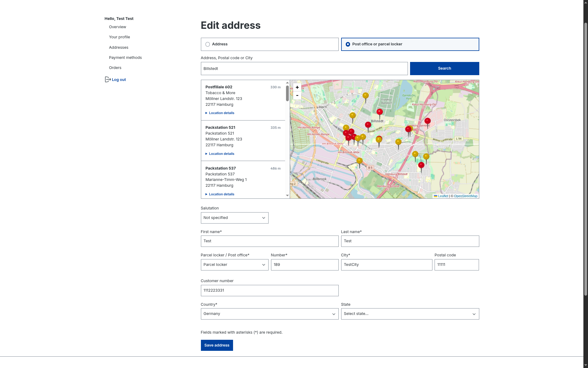Click the map zoom in plus icon
Image resolution: width=588 pixels, height=368 pixels.
coord(297,87)
